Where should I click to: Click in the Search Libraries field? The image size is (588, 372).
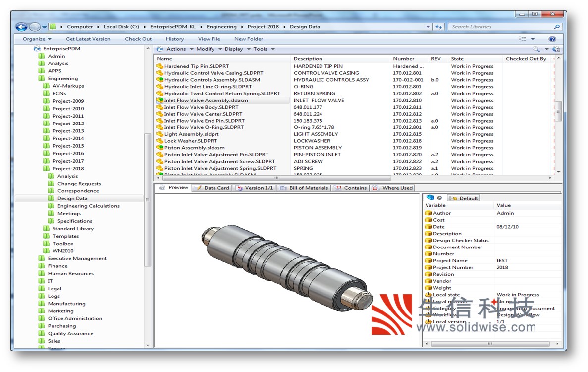(501, 27)
